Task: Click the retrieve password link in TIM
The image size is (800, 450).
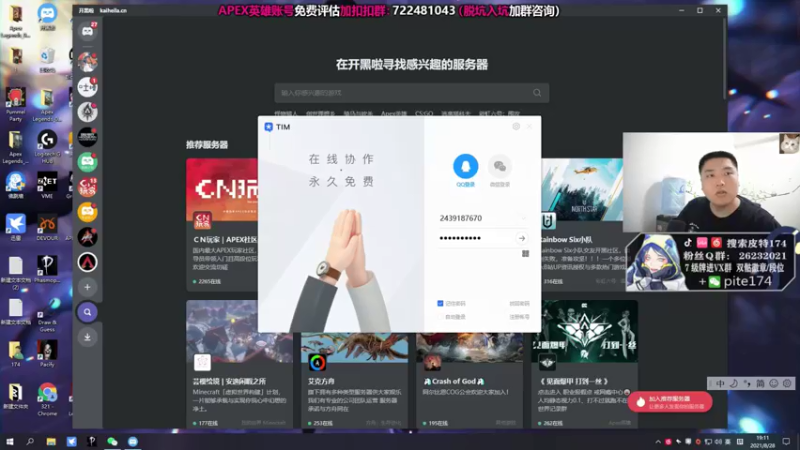Action: (x=519, y=304)
